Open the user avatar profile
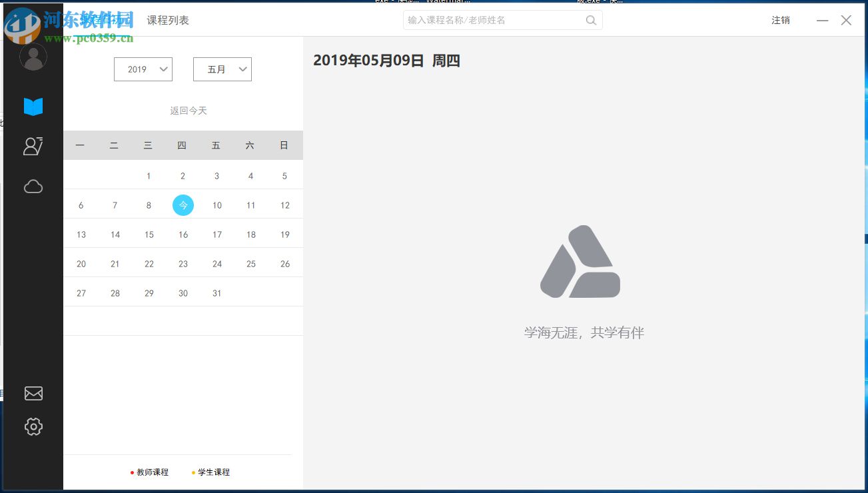This screenshot has width=868, height=493. tap(33, 57)
